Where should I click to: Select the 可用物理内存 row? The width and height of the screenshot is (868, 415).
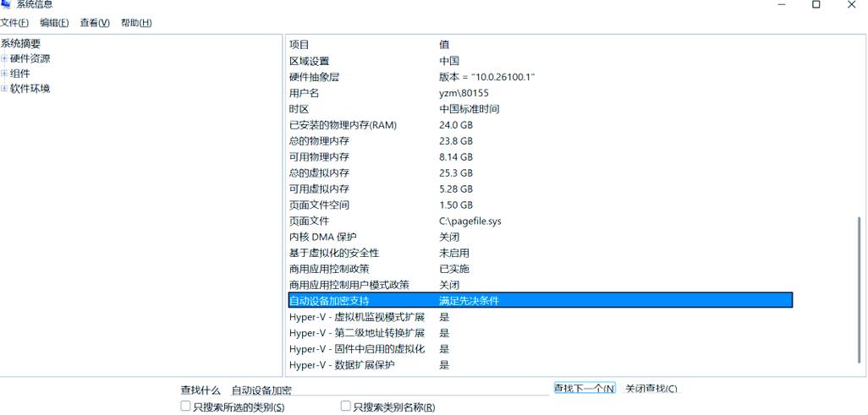pyautogui.click(x=541, y=157)
